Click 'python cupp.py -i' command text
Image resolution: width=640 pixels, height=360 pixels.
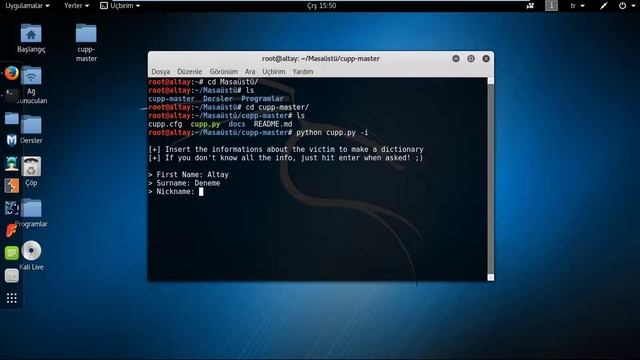click(x=332, y=133)
